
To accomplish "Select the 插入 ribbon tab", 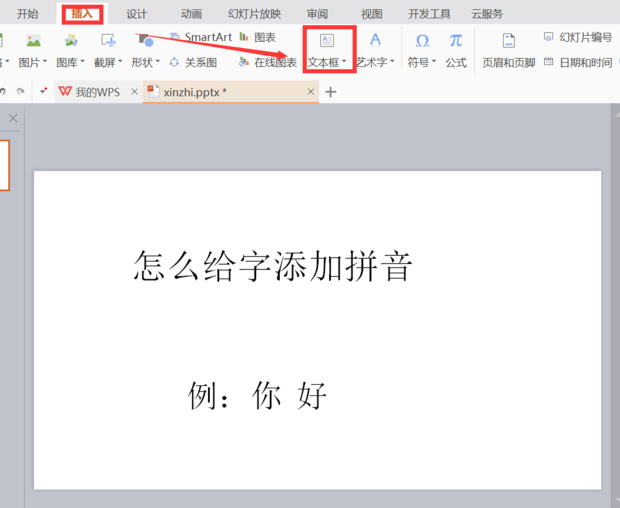I will coord(82,14).
